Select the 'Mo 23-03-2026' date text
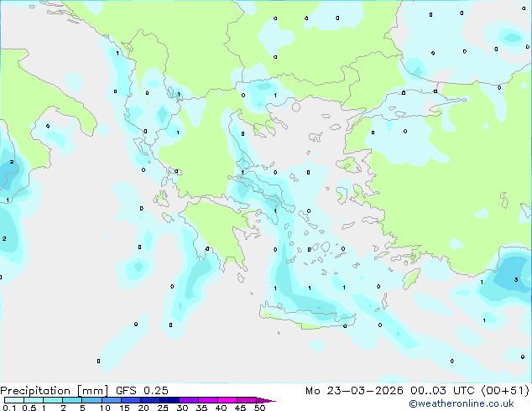532x411 pixels. [354, 391]
